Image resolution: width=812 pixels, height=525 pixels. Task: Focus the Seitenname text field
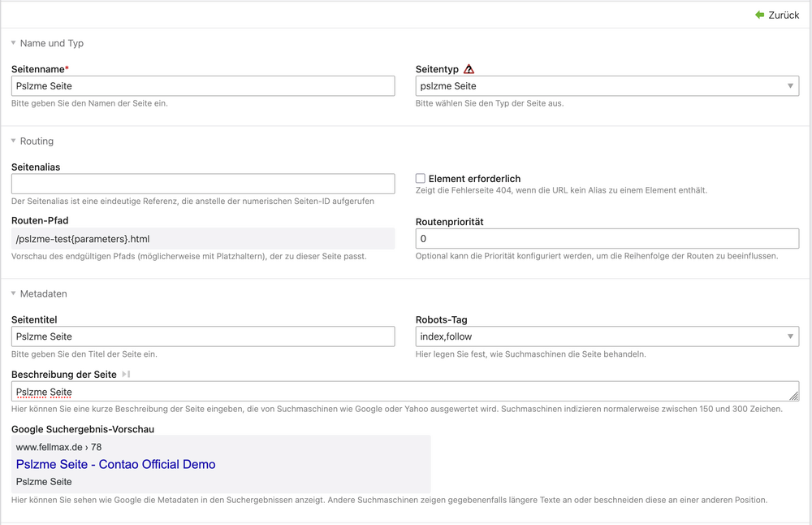(203, 86)
